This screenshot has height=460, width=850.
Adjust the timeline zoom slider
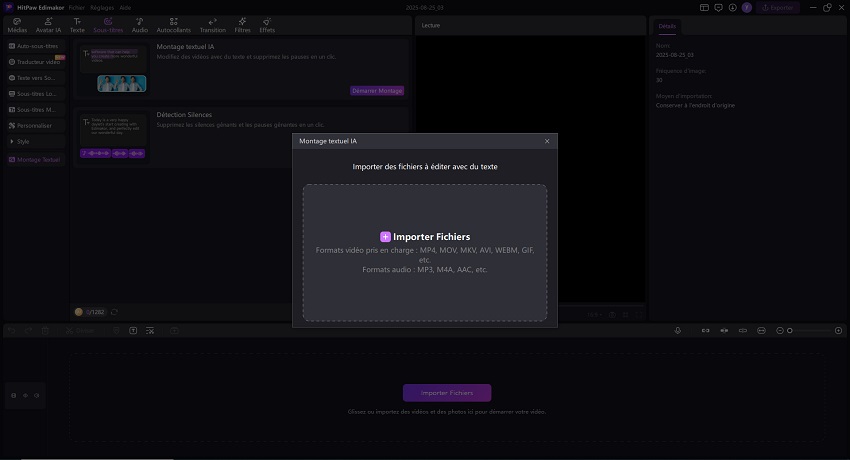[790, 330]
